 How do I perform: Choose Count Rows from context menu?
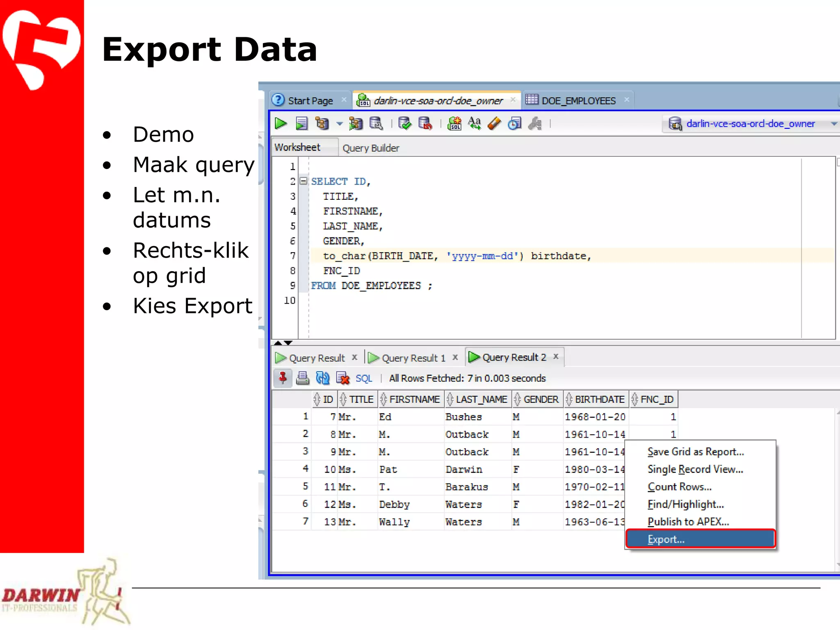(701, 487)
